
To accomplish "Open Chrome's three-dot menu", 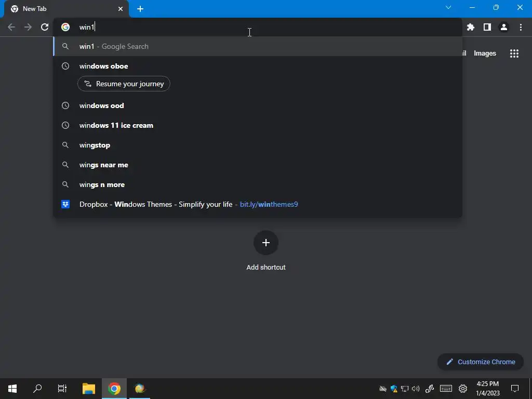I will tap(521, 27).
